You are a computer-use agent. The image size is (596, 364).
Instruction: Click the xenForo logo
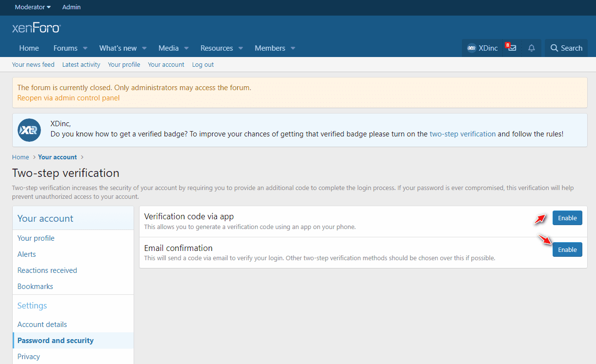[36, 28]
